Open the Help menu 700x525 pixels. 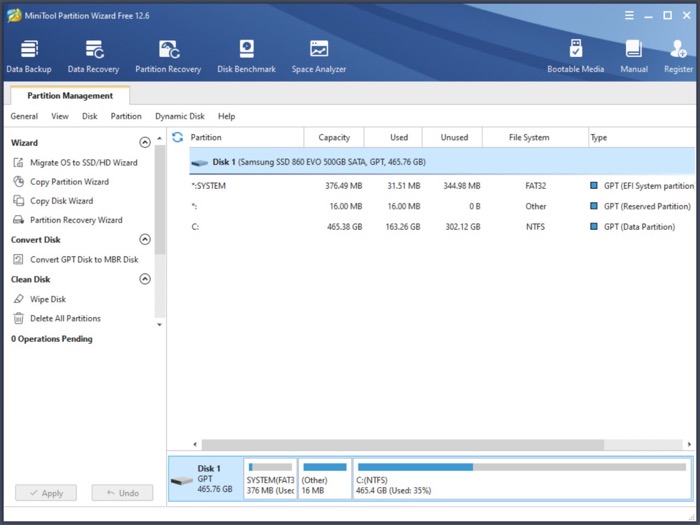pos(226,116)
